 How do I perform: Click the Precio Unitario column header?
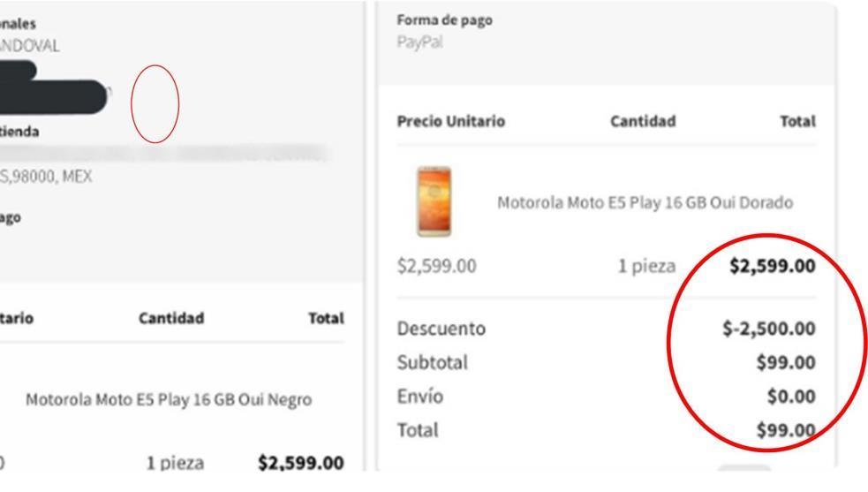point(451,121)
